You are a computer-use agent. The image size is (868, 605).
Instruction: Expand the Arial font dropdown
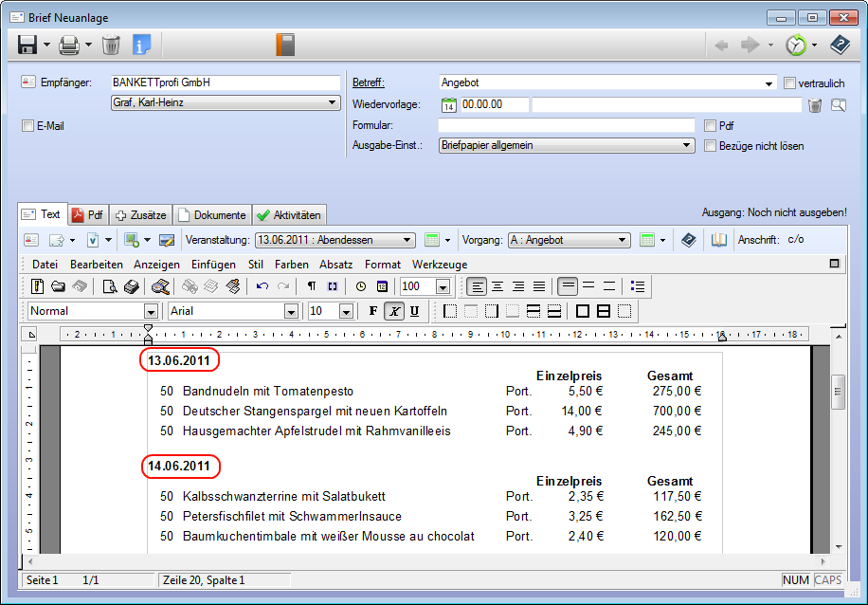[291, 311]
